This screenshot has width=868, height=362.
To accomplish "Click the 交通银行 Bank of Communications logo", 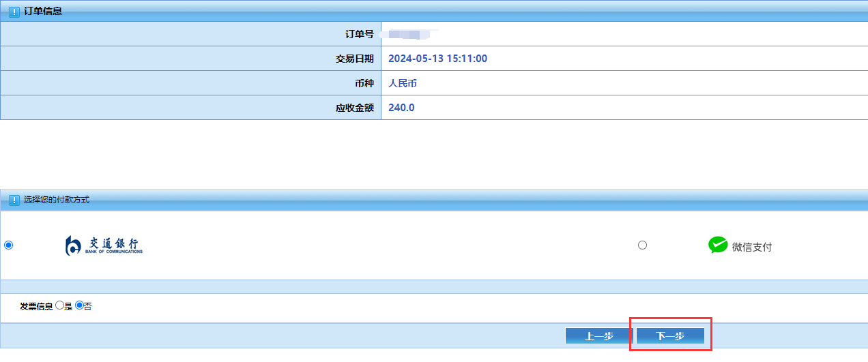I will pos(104,245).
